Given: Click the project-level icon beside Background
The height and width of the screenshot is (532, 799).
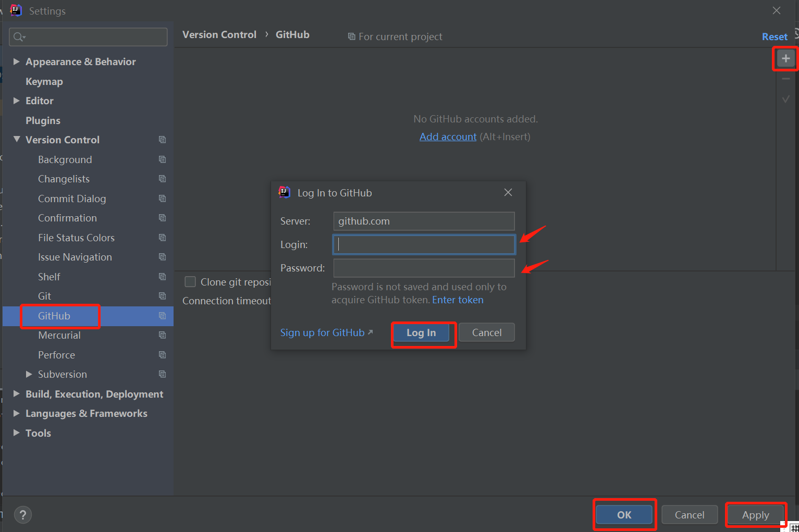Looking at the screenshot, I should click(x=162, y=159).
